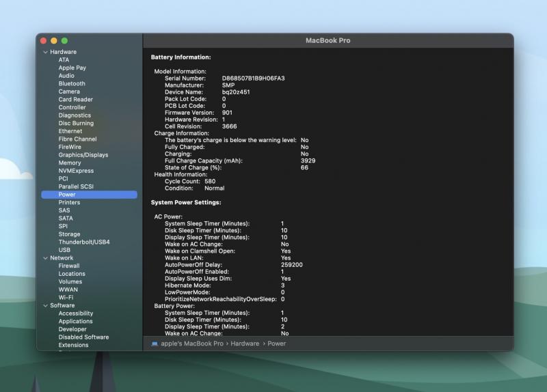Click the Hardware category label

coord(63,52)
